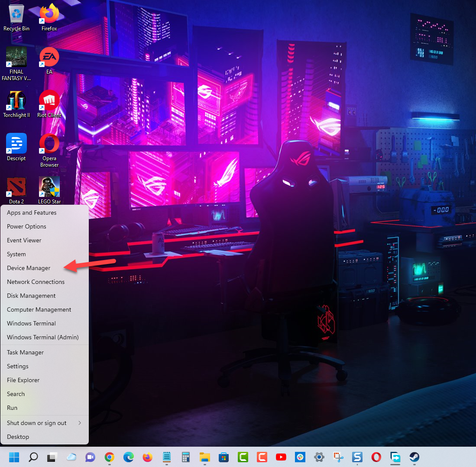Viewport: 476px width, 467px height.
Task: Open the Settings gear on the taskbar
Action: click(x=319, y=457)
